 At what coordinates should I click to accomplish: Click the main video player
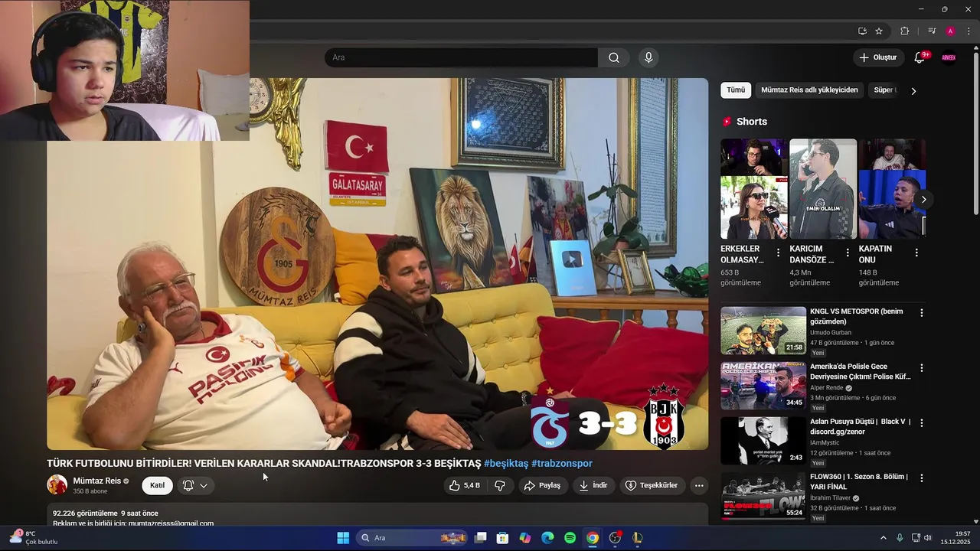[377, 264]
